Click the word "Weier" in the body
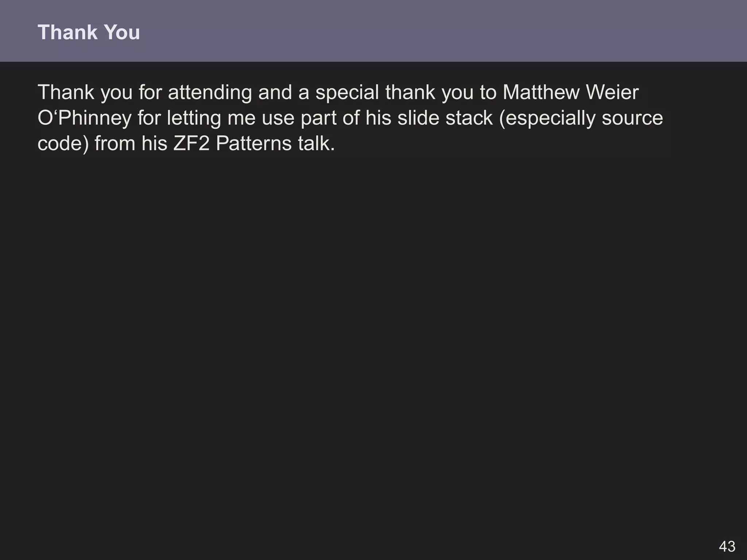747x560 pixels. (612, 92)
